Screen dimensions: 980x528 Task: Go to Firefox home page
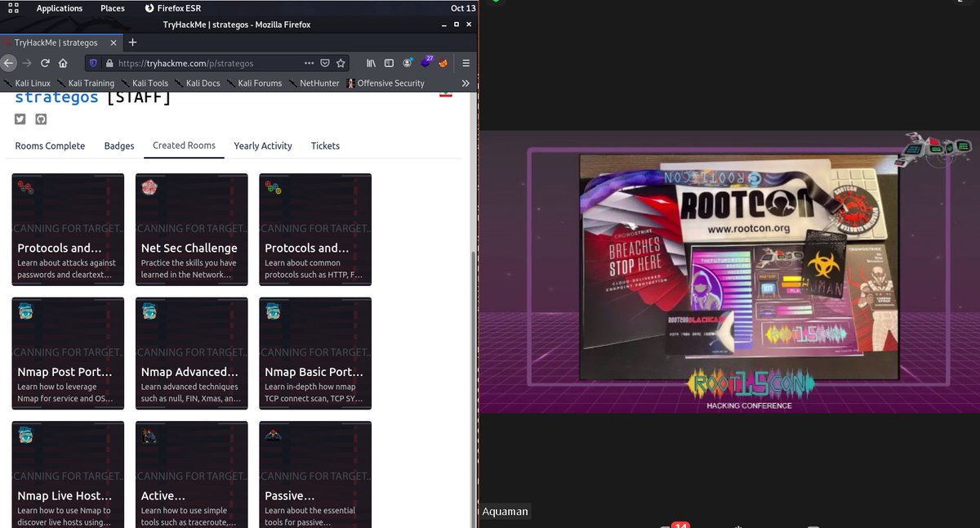coord(63,63)
